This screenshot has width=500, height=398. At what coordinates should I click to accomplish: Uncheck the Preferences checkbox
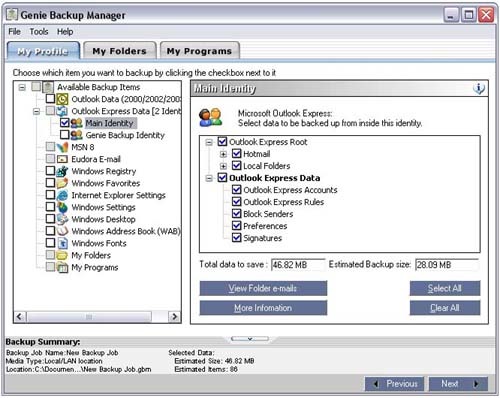pyautogui.click(x=237, y=225)
